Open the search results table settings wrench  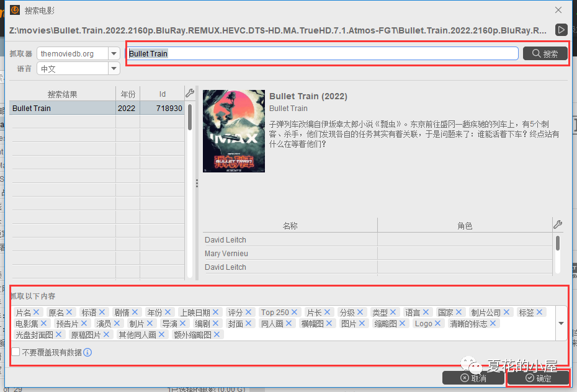click(x=190, y=94)
